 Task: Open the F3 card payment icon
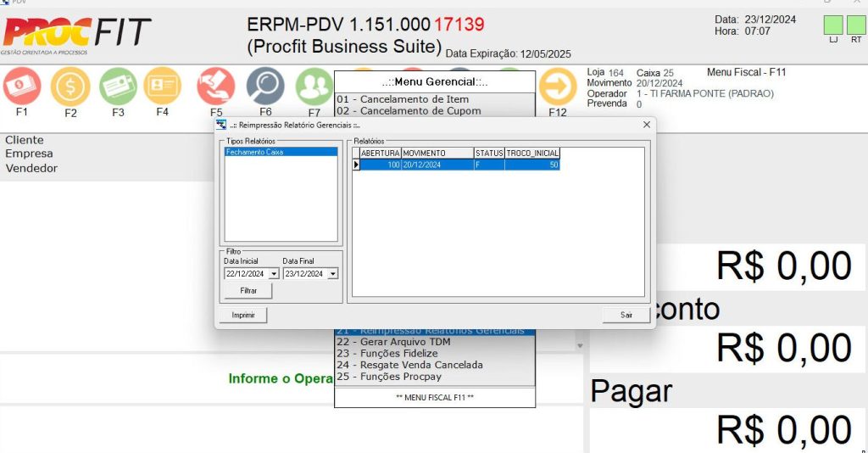pos(118,87)
